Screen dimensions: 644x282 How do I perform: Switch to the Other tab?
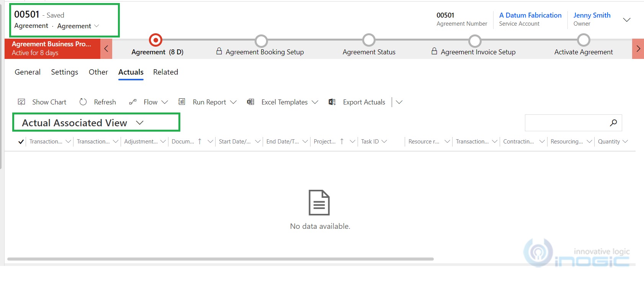pos(98,72)
